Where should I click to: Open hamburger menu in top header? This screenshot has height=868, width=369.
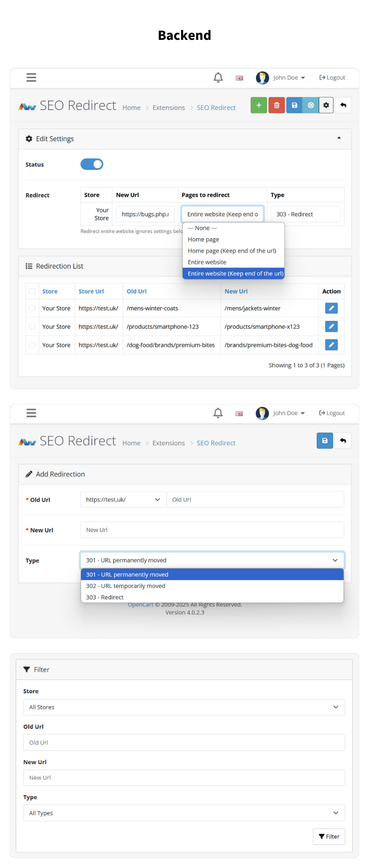click(31, 78)
